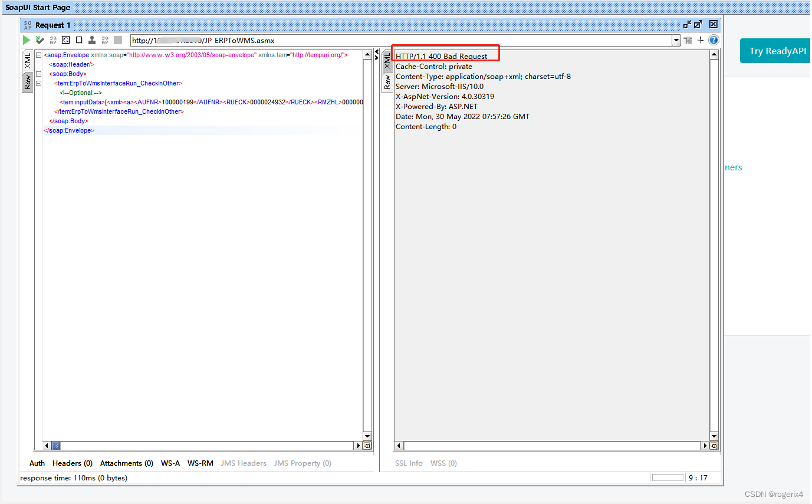Viewport: 812px width, 504px height.
Task: Click the Try ReadyAPI button
Action: point(777,51)
